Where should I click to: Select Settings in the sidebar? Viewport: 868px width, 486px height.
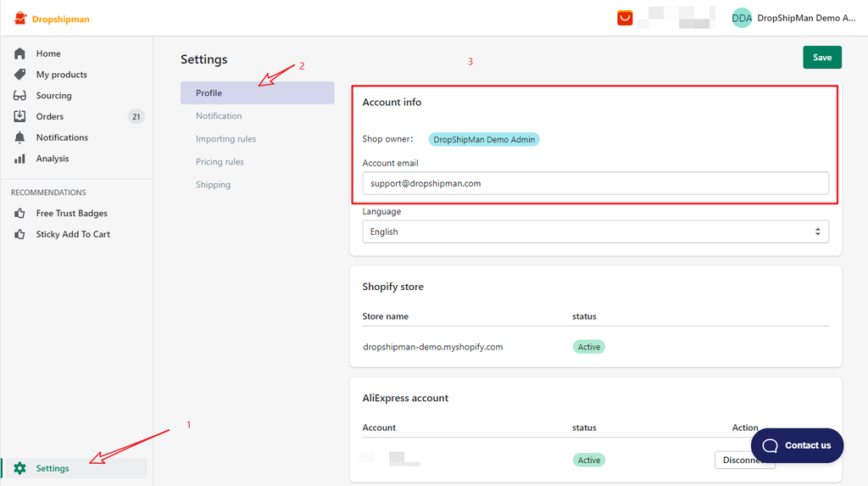pyautogui.click(x=76, y=468)
